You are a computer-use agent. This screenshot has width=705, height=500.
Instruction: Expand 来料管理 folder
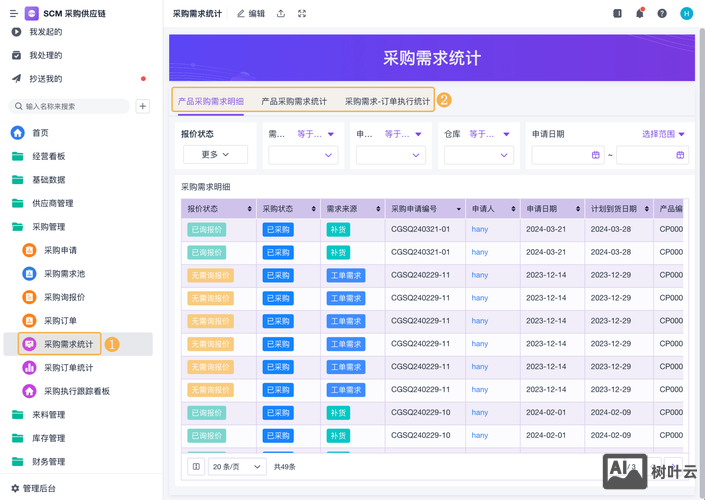click(x=49, y=415)
